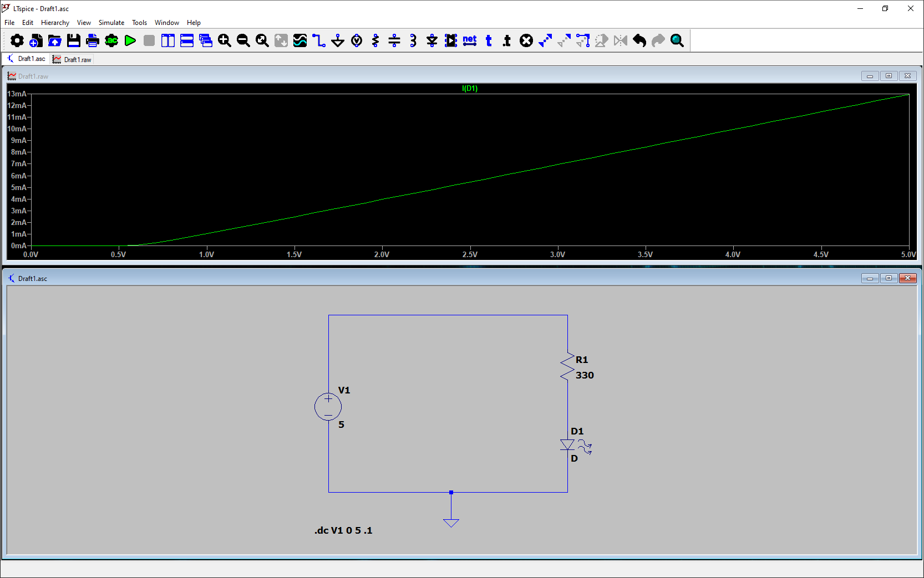Image resolution: width=924 pixels, height=578 pixels.
Task: Select the draw wire tool
Action: click(319, 40)
